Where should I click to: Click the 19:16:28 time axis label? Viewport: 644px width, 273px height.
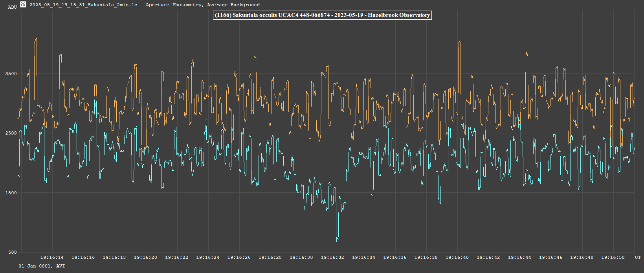[x=270, y=257]
